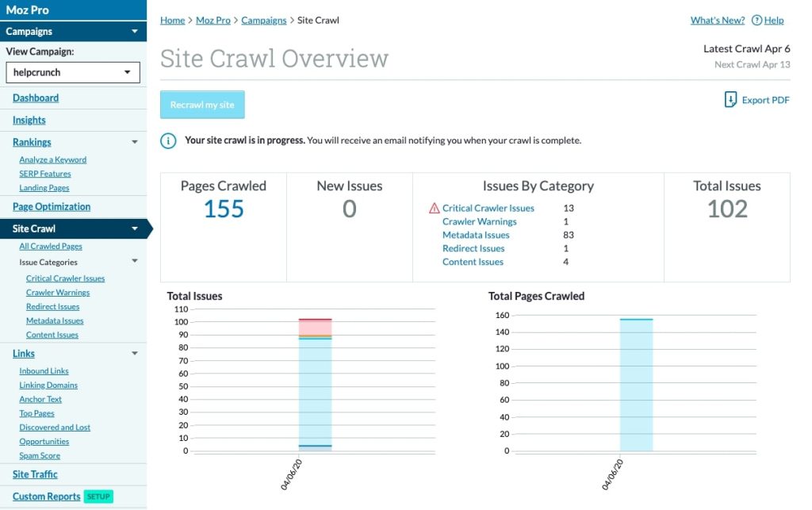This screenshot has width=812, height=510.
Task: Collapse the Rankings section chevron
Action: point(134,142)
